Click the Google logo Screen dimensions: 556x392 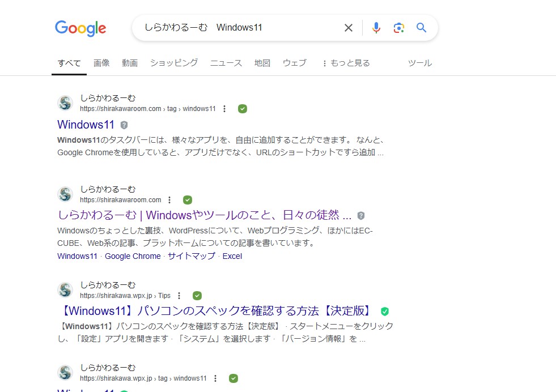tap(80, 28)
